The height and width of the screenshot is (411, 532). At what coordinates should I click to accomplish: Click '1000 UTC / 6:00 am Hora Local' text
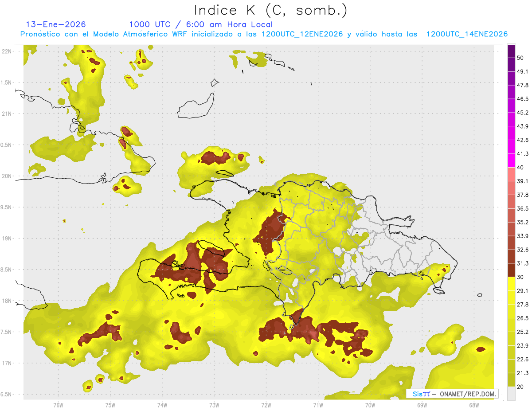tap(201, 24)
